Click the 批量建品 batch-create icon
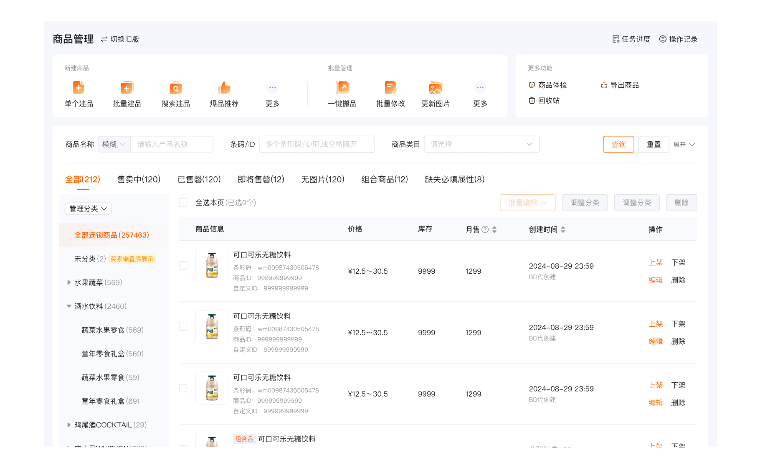This screenshot has height=468, width=760. (x=127, y=88)
